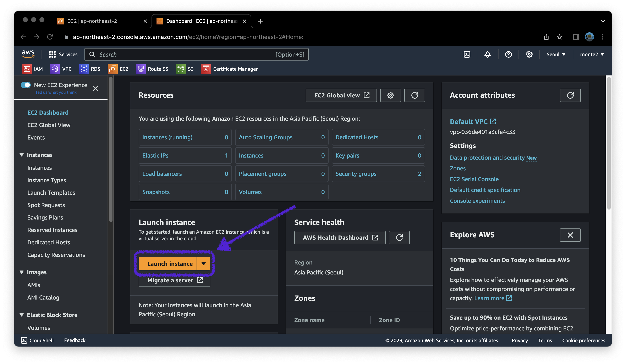The height and width of the screenshot is (364, 626).
Task: Open the Seoul region dropdown
Action: (x=556, y=54)
